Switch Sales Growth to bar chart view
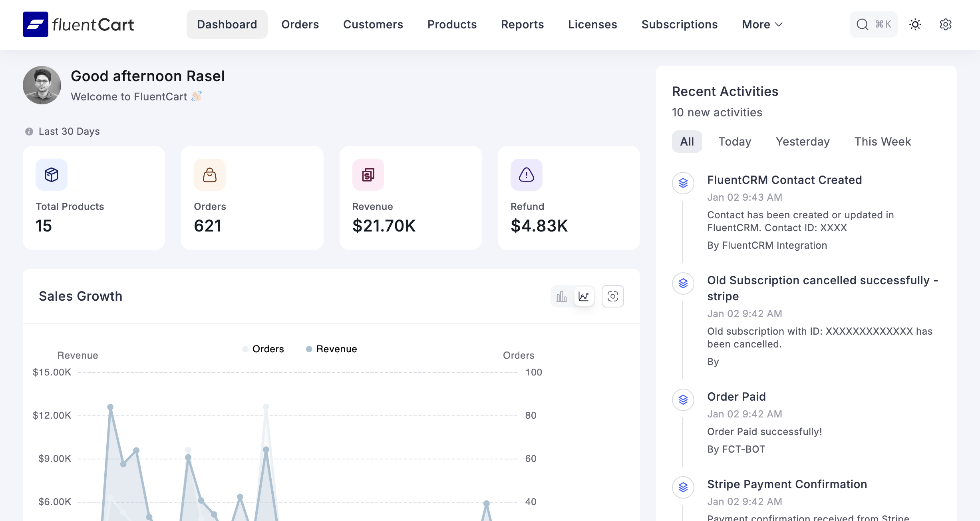 tap(561, 296)
